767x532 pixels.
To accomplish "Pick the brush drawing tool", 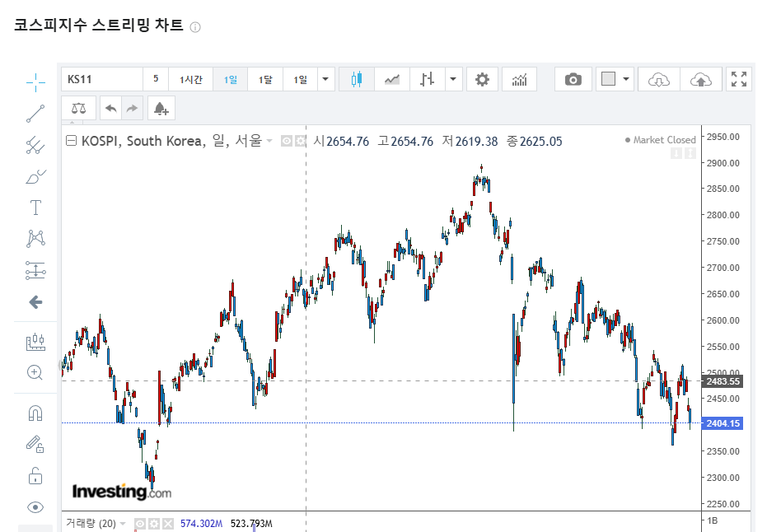I will click(x=35, y=176).
